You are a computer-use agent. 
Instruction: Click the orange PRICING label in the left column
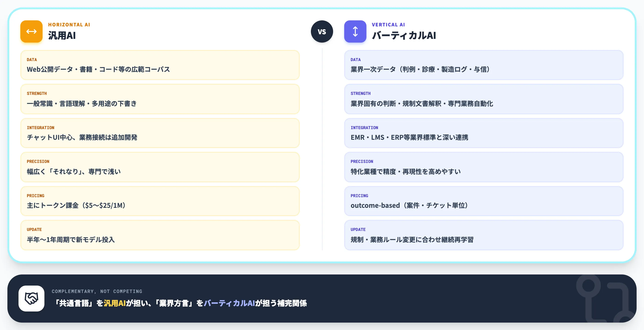coord(35,196)
